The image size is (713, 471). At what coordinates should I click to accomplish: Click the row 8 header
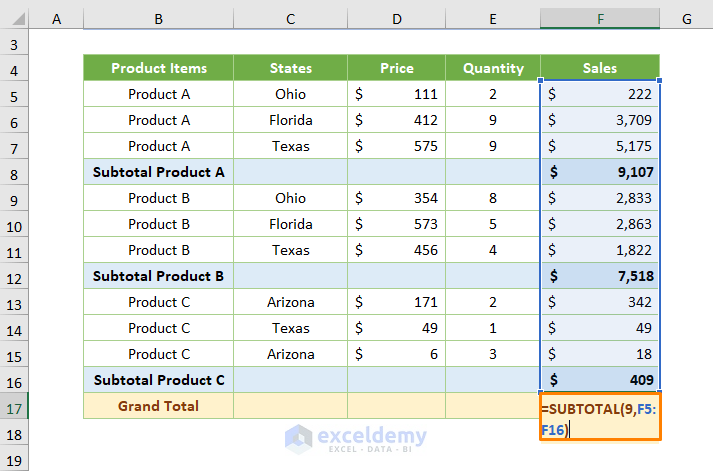(x=14, y=172)
